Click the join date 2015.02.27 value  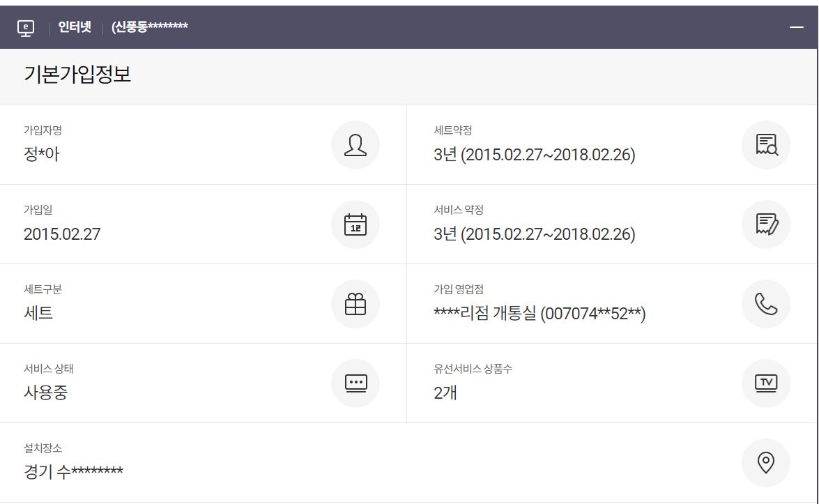click(x=62, y=234)
